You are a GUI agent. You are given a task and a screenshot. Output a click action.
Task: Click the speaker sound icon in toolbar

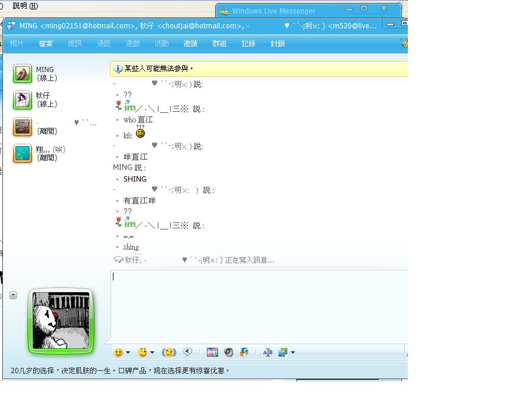click(x=229, y=352)
